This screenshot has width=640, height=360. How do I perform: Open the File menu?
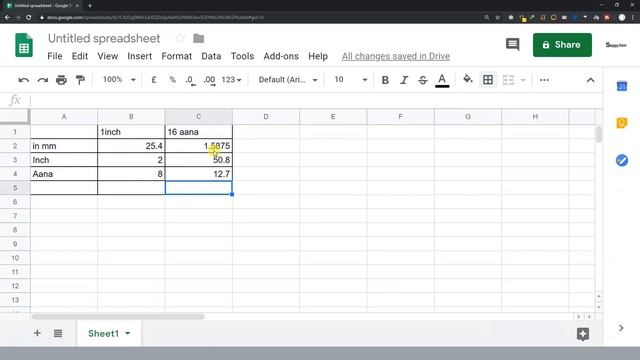coord(55,56)
